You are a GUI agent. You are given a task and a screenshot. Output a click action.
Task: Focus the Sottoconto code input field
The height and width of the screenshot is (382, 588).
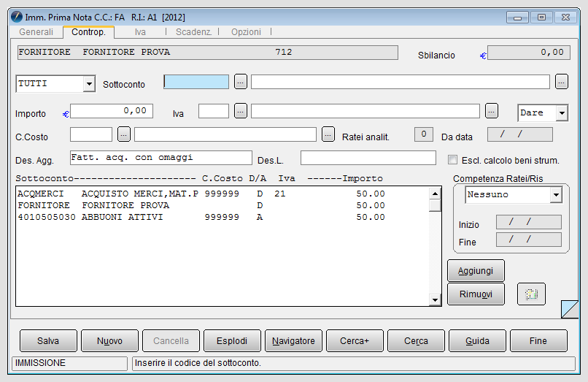tap(196, 82)
